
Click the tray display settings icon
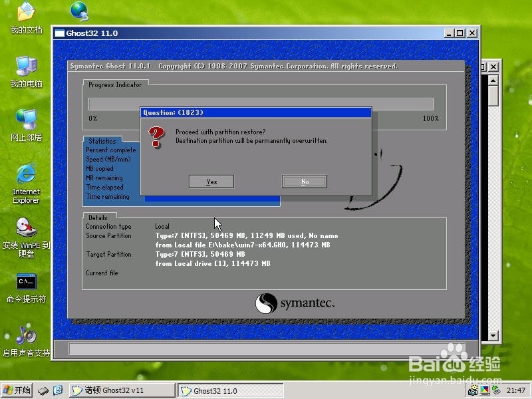point(485,390)
